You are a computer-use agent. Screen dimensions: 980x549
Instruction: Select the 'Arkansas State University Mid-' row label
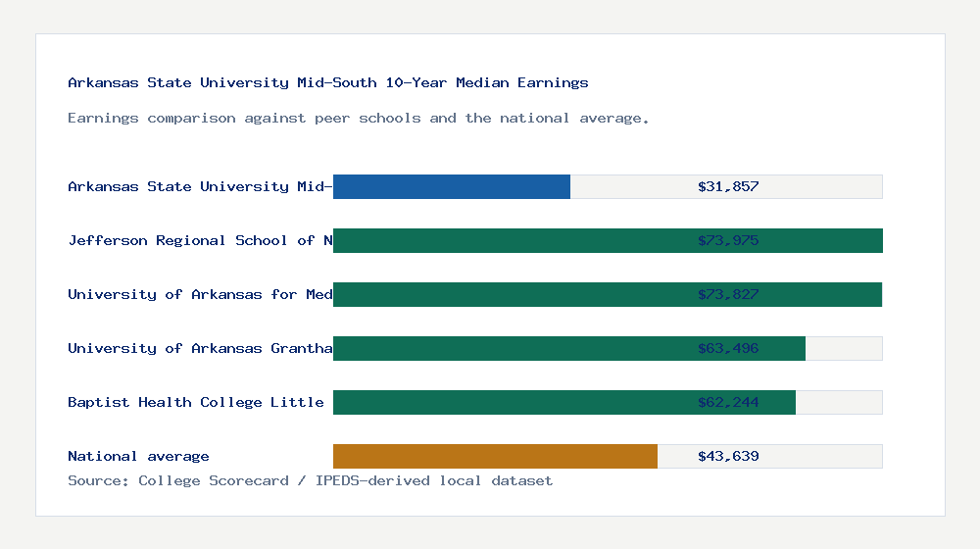200,186
